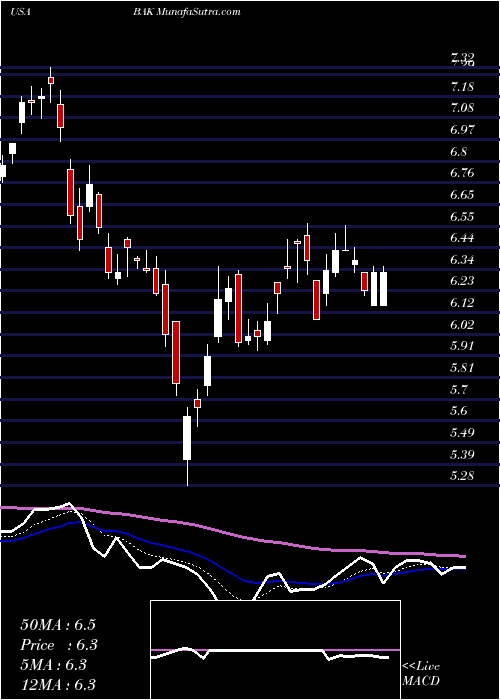
Task: Click the USA label
Action: [20, 12]
